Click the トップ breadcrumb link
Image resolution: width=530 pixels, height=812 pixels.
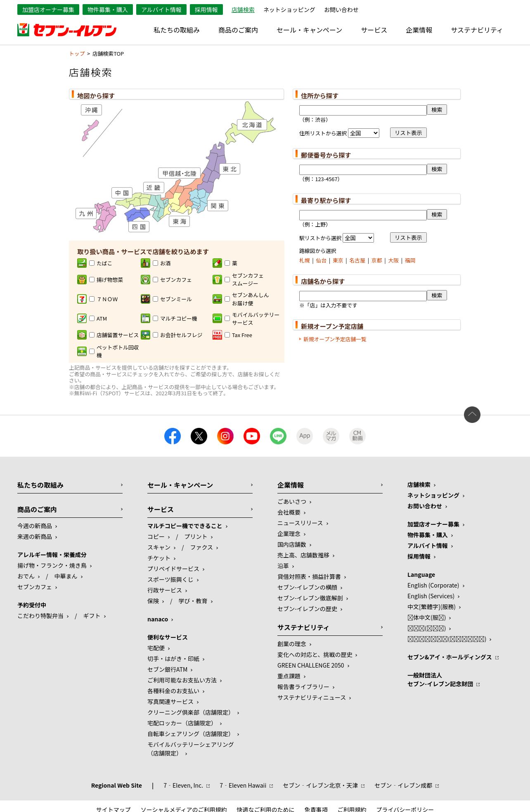[77, 54]
